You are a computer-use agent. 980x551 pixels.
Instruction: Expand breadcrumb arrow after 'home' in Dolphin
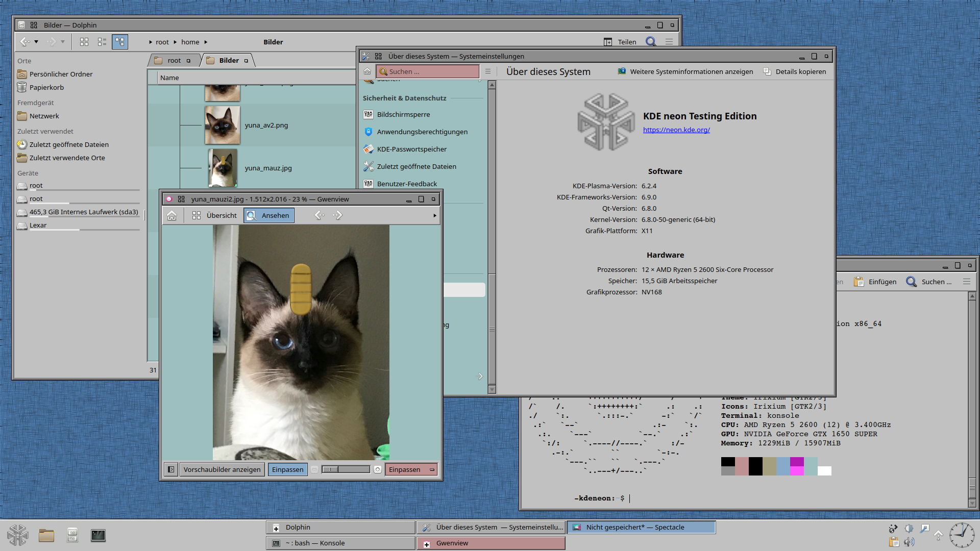tap(206, 42)
